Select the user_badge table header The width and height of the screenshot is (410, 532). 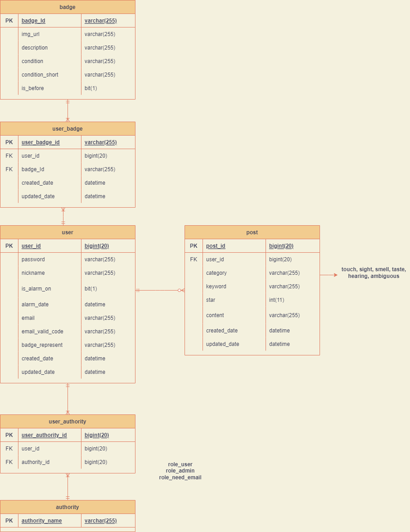(x=68, y=128)
